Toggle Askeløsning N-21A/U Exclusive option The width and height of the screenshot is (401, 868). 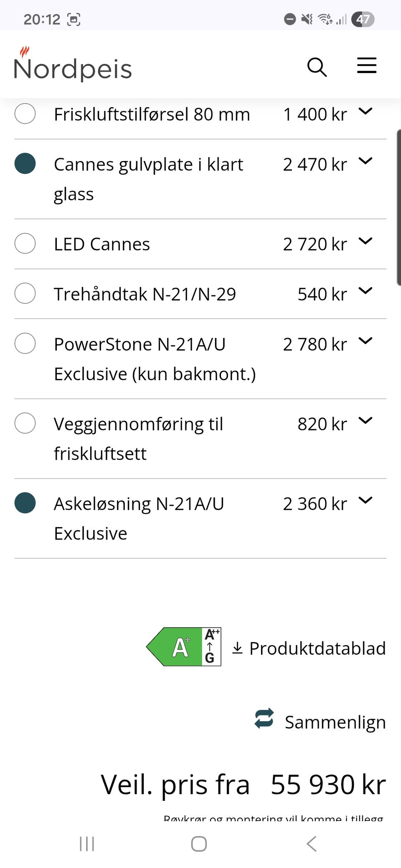pyautogui.click(x=25, y=503)
